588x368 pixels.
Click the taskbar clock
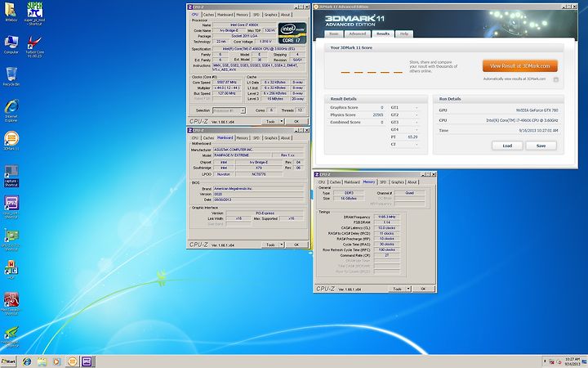[572, 361]
